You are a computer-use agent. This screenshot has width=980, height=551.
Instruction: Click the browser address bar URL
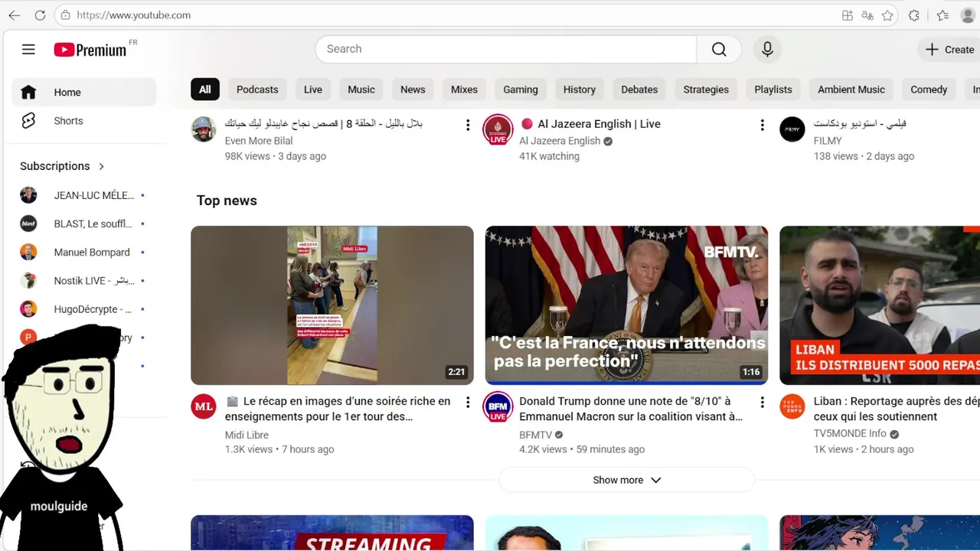[133, 15]
